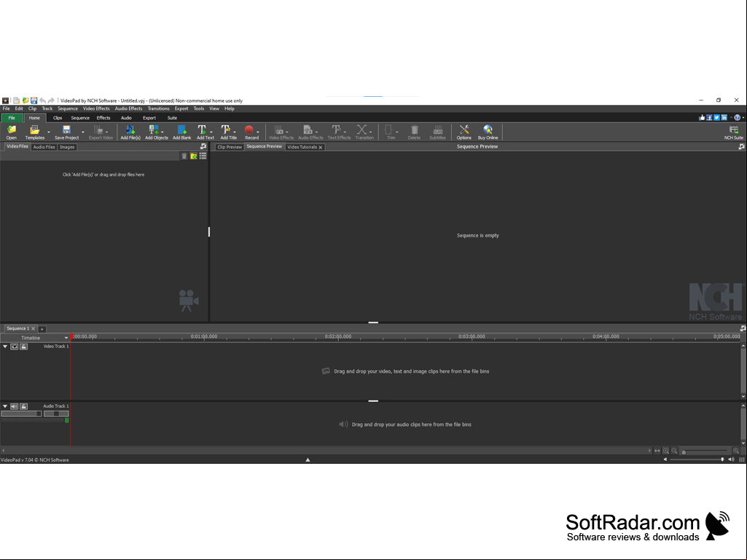The image size is (747, 560).
Task: Open Save Project dropdown arrow
Action: coord(83,132)
